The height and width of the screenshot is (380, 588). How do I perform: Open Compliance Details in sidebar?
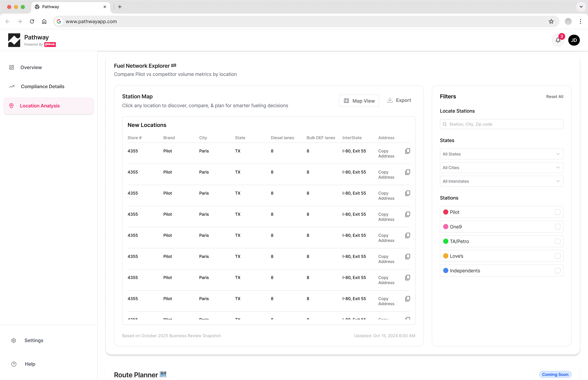42,86
